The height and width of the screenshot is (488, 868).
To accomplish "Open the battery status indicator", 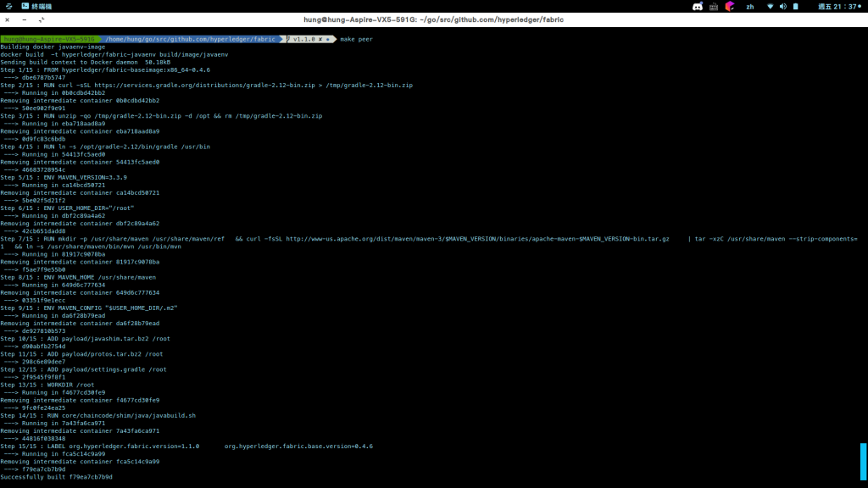I will [x=795, y=6].
